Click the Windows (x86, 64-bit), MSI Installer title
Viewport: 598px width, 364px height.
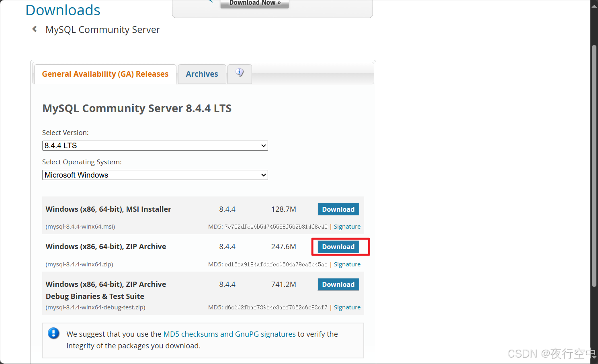pos(109,209)
